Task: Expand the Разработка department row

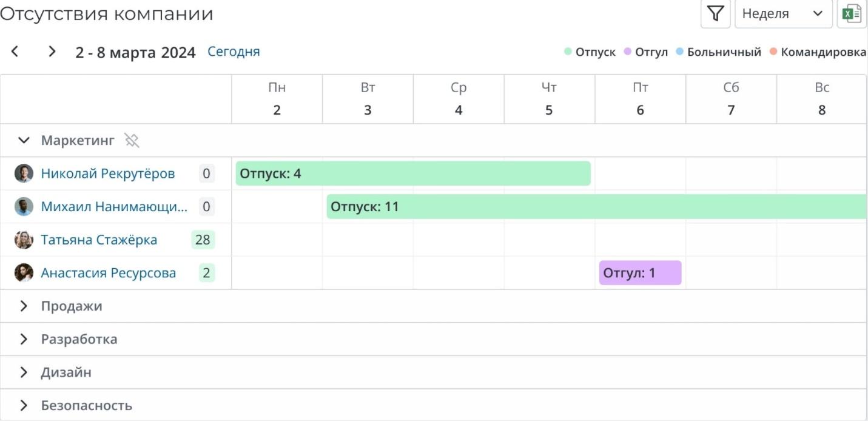Action: pyautogui.click(x=24, y=339)
